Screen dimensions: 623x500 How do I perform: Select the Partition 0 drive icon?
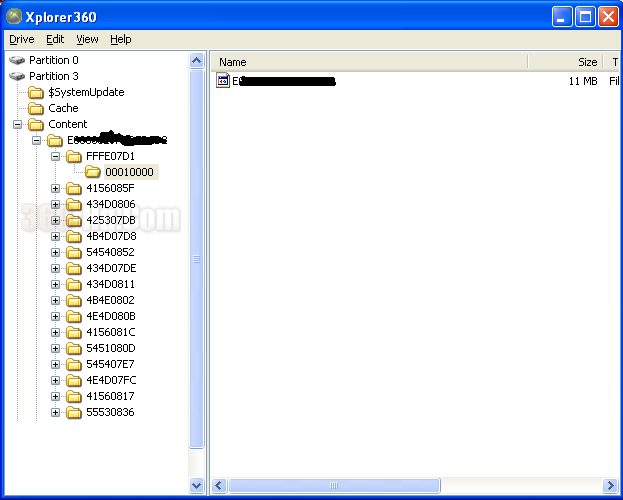point(17,60)
